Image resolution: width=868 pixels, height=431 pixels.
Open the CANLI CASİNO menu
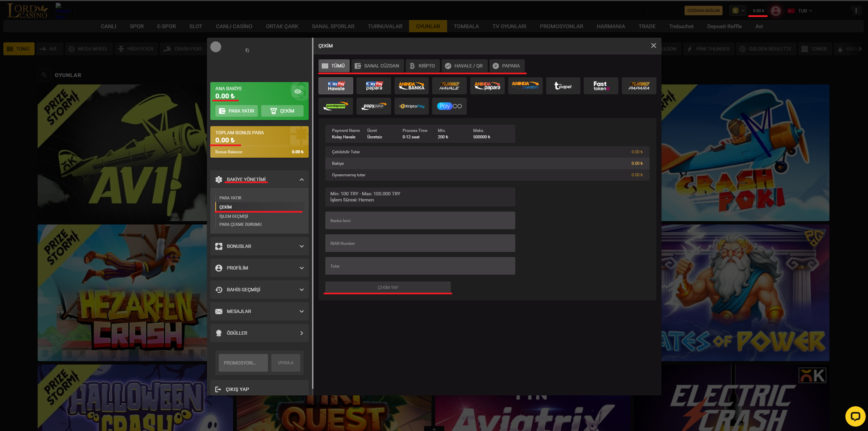(234, 26)
